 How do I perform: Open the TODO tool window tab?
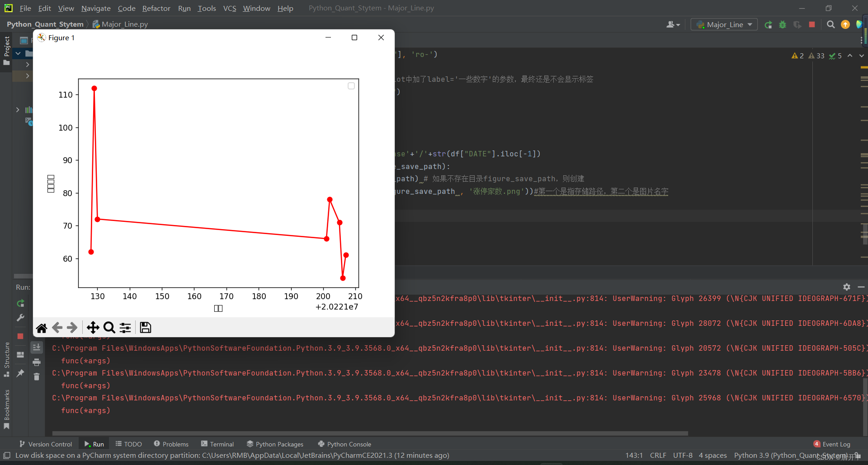pos(128,444)
